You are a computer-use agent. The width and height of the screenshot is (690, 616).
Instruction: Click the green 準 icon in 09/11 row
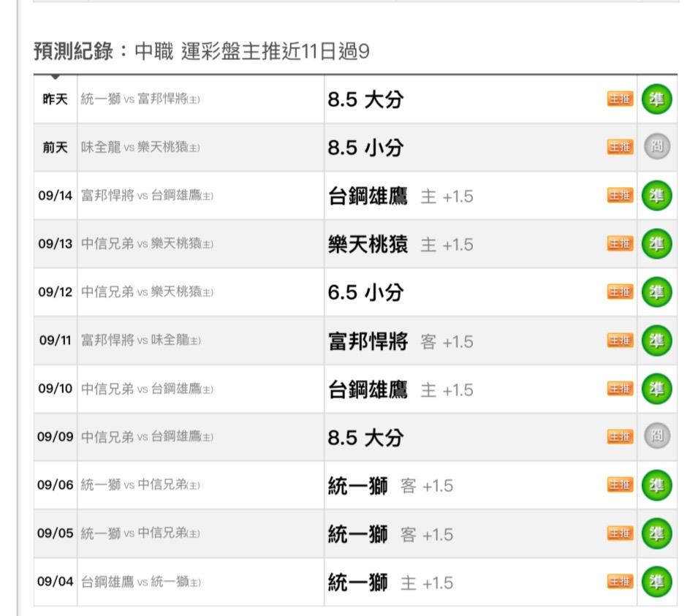(x=656, y=341)
